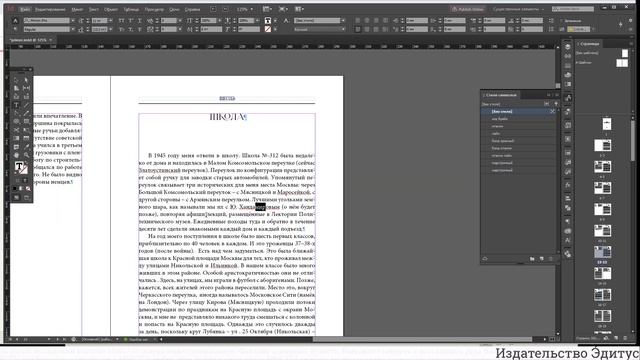Select the Direct Selection arrow tool
This screenshot has height=360, width=640.
pyautogui.click(x=26, y=80)
